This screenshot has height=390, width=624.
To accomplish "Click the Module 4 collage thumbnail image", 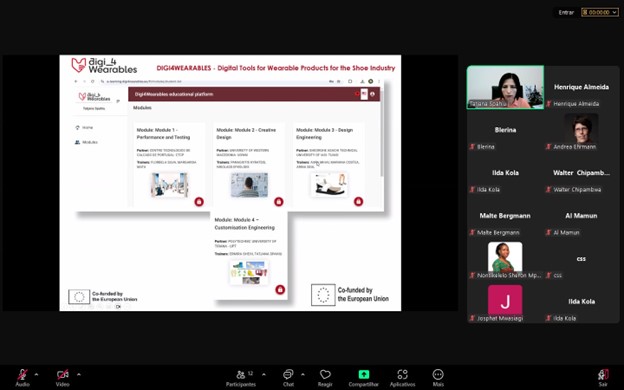I will [249, 272].
